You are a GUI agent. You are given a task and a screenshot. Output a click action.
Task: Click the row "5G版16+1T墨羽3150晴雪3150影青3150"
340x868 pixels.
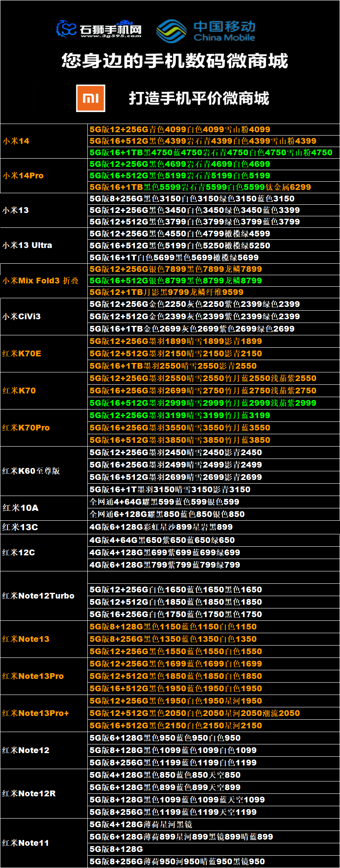tap(214, 489)
